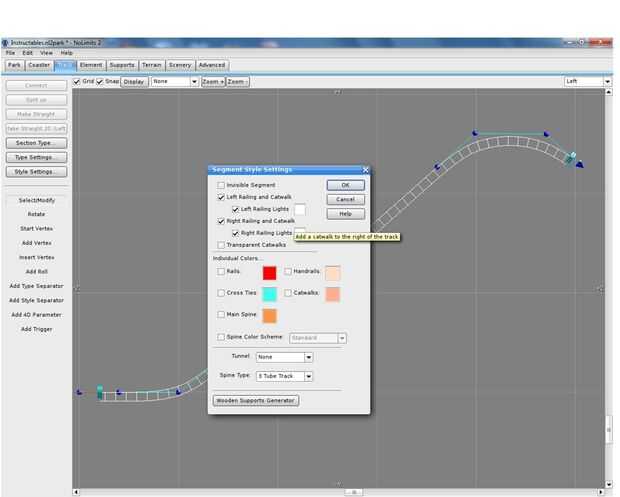Open the Spine Type dropdown

pos(284,376)
